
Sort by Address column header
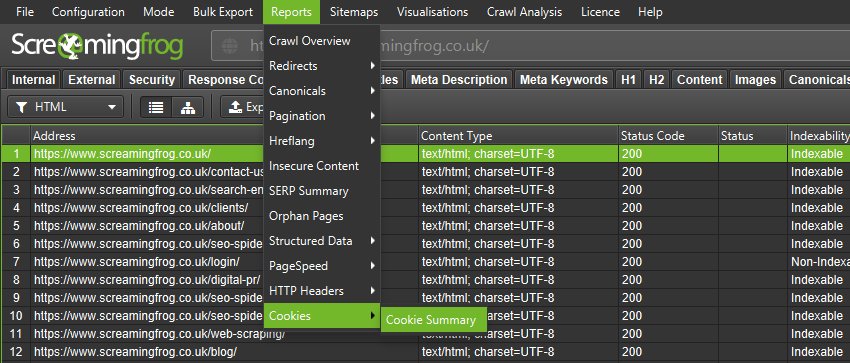147,135
